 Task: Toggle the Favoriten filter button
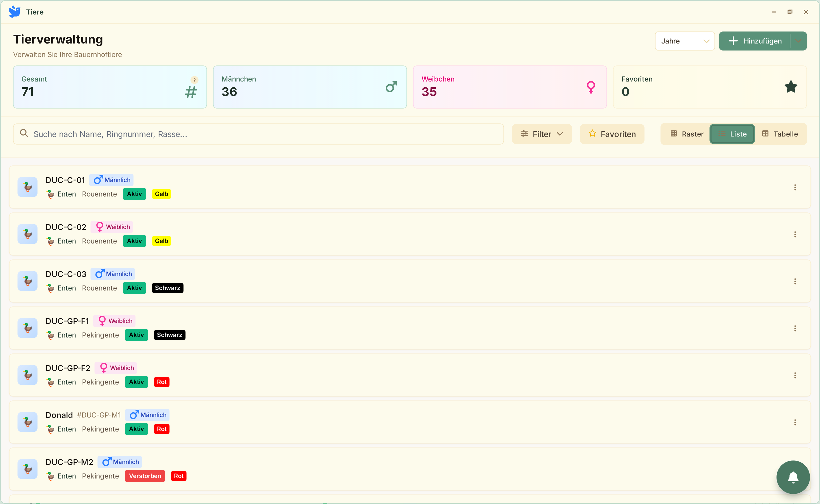pos(612,134)
